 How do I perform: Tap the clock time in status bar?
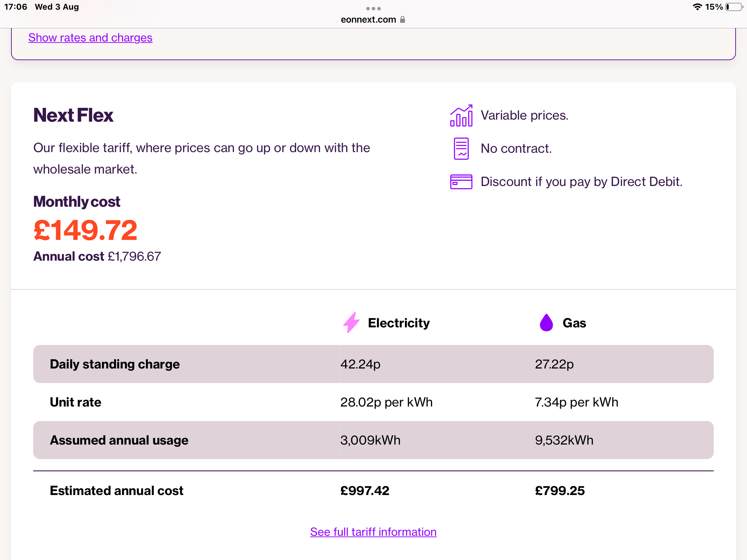[16, 7]
